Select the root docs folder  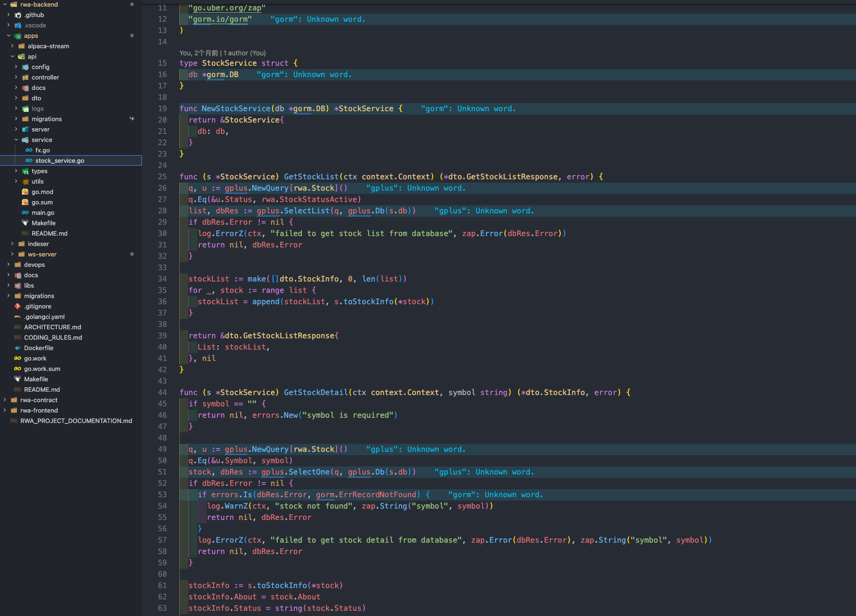click(31, 275)
